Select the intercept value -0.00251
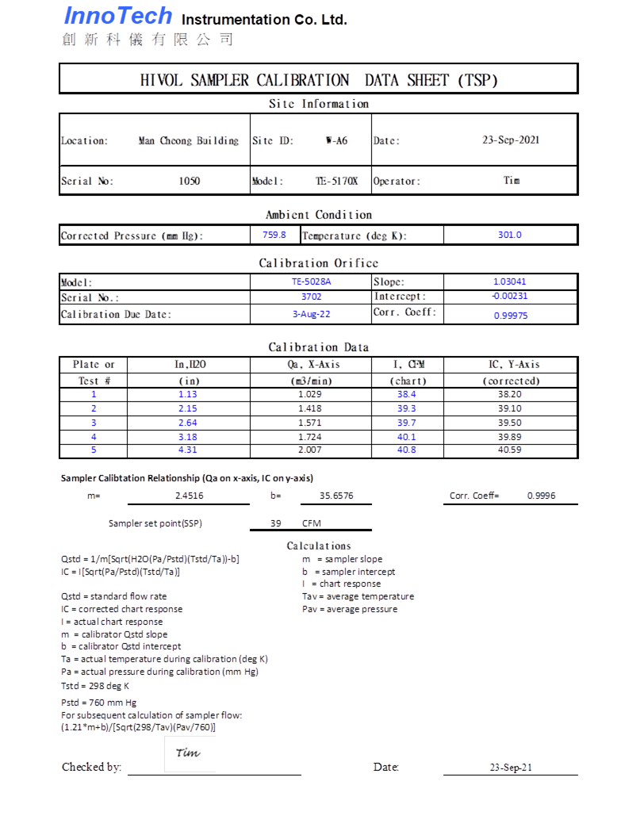The height and width of the screenshot is (835, 644). pyautogui.click(x=509, y=297)
